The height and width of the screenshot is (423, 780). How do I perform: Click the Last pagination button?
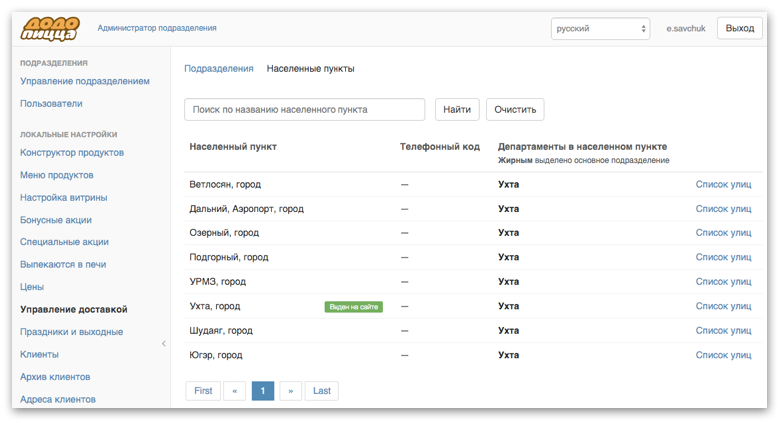(x=321, y=391)
